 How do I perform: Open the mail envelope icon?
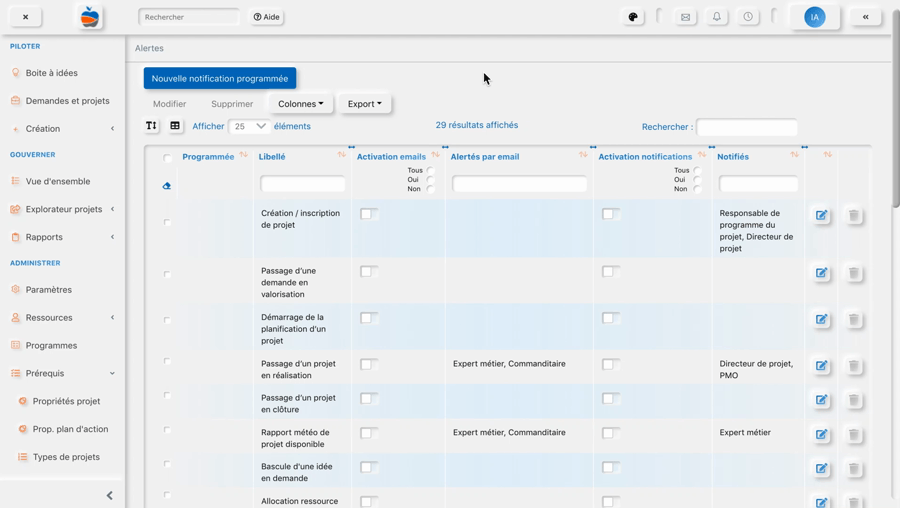(685, 17)
